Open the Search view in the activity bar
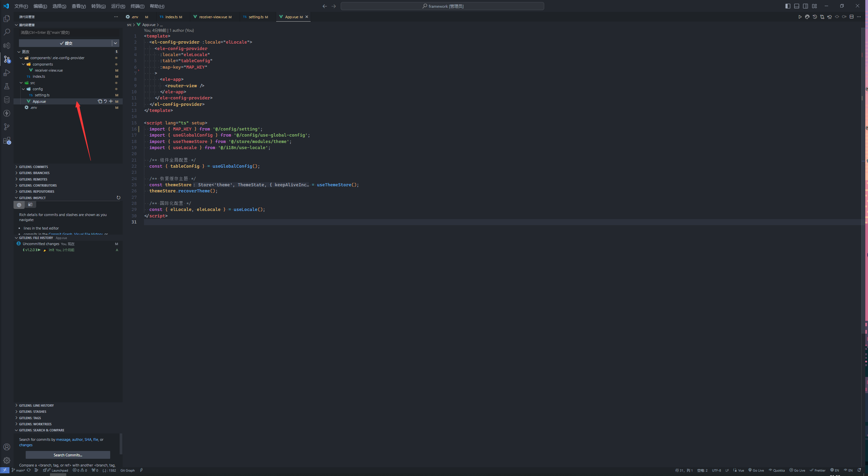Viewport: 868px width, 476px height. 6,32
